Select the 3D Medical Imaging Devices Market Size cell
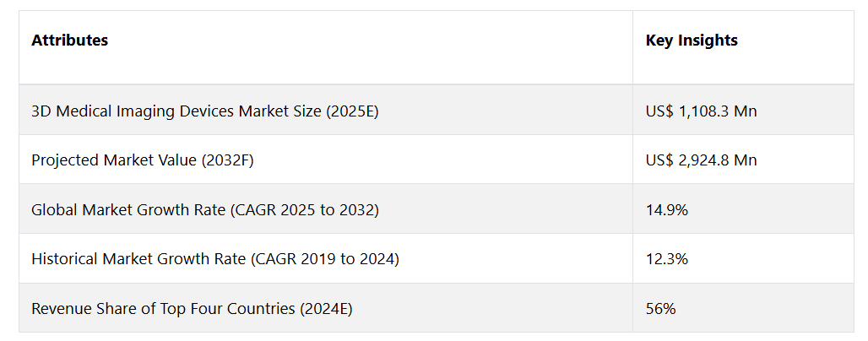Viewport: 868px width, 341px height. (326, 110)
